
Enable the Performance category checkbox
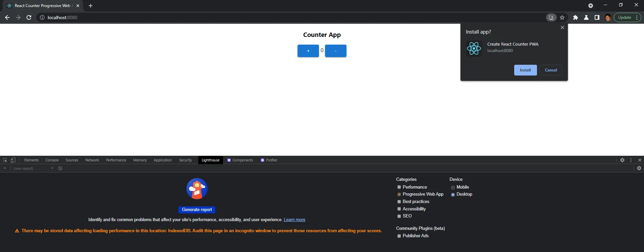[x=399, y=187]
